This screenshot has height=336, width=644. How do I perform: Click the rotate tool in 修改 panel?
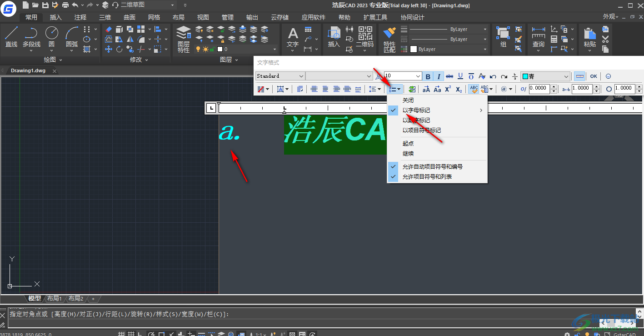(120, 49)
